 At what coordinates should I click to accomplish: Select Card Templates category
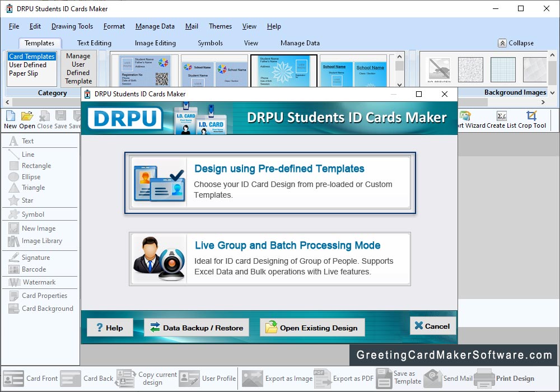(32, 57)
